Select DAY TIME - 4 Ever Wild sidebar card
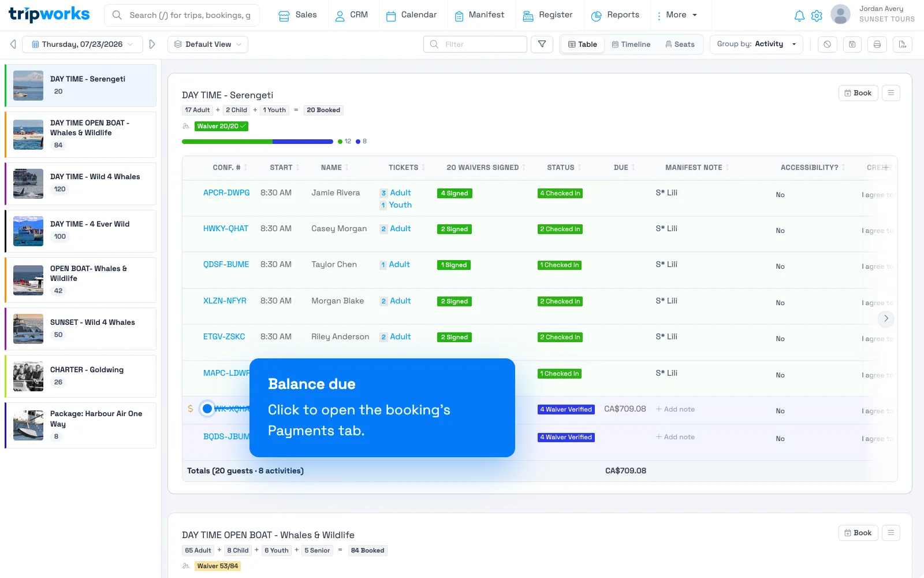This screenshot has height=578, width=924. click(x=81, y=231)
